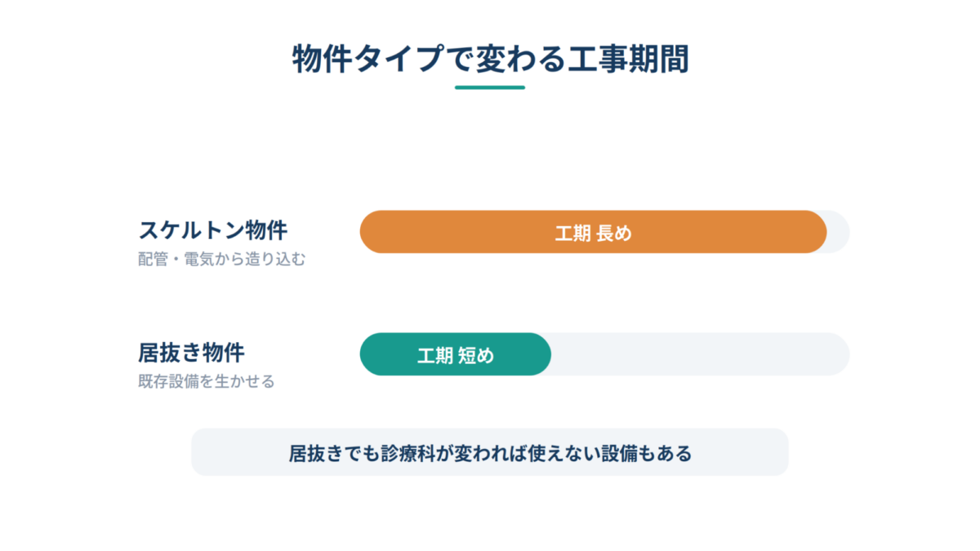The height and width of the screenshot is (551, 980).
Task: Select the subtitle 配管・電気から造り込む
Action: 222,260
